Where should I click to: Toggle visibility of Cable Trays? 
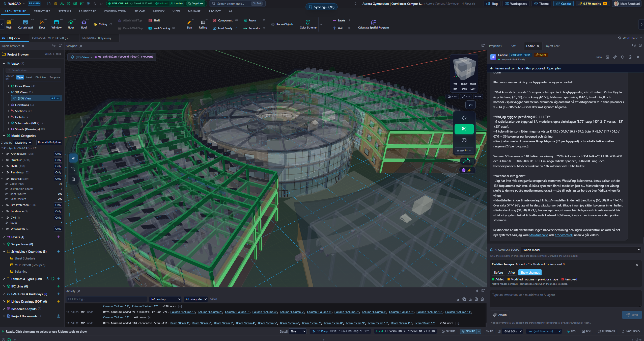point(6,184)
